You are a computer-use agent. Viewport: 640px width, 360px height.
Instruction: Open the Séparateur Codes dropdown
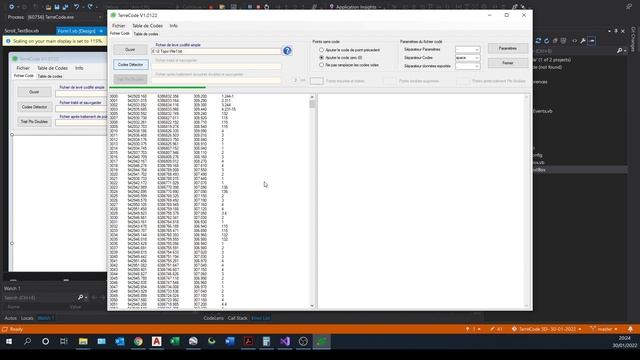pos(467,58)
